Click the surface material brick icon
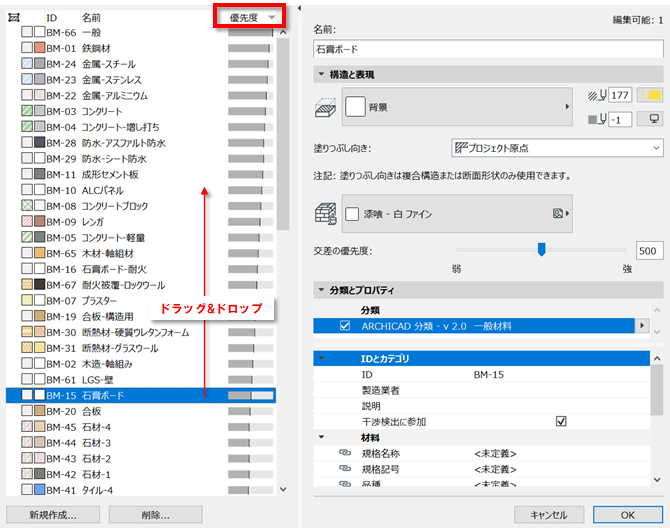 (x=326, y=214)
